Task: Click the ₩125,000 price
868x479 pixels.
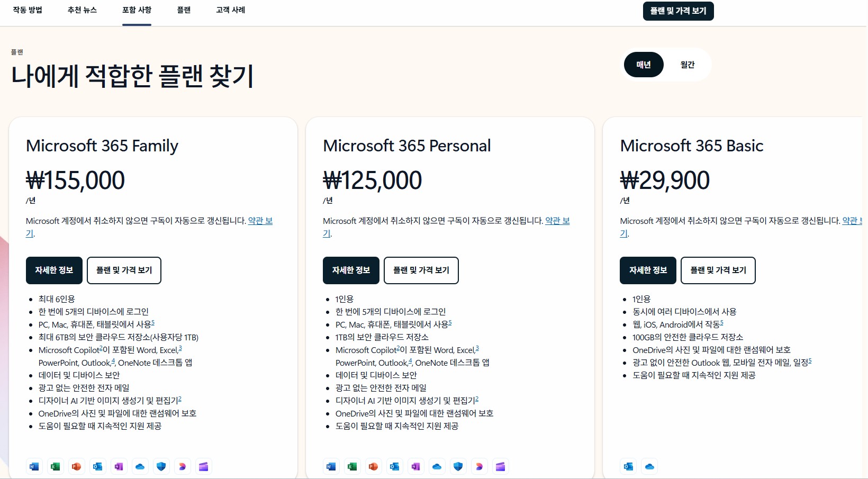Action: [x=373, y=180]
